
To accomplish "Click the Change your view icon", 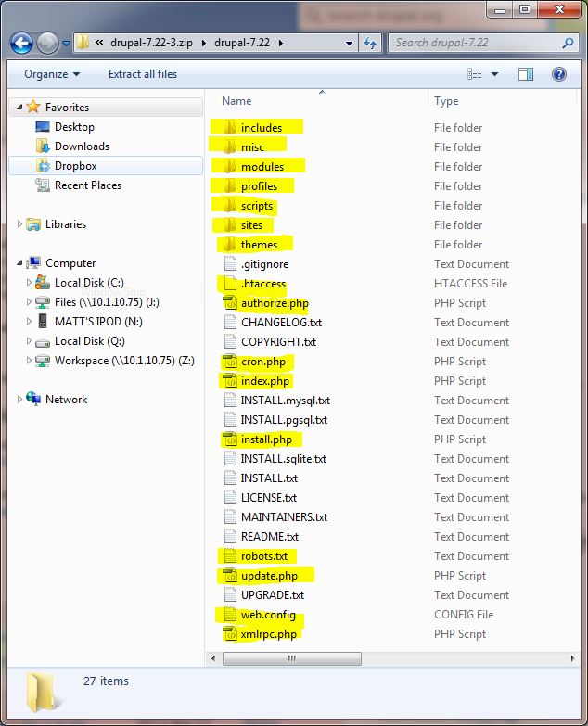I will click(x=475, y=74).
